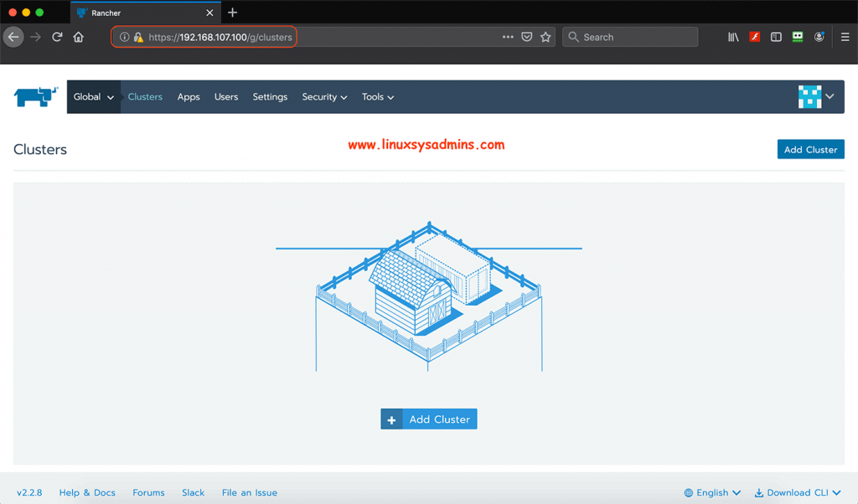Open the Security menu dropdown

(324, 97)
